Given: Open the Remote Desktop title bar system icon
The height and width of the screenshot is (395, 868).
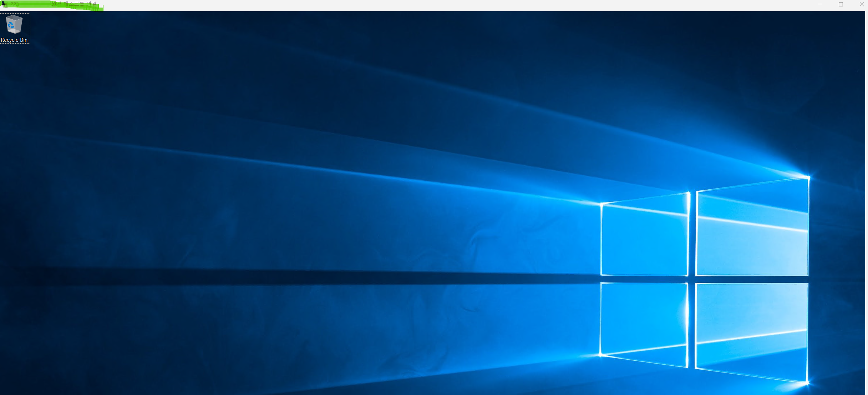Looking at the screenshot, I should click(x=4, y=4).
